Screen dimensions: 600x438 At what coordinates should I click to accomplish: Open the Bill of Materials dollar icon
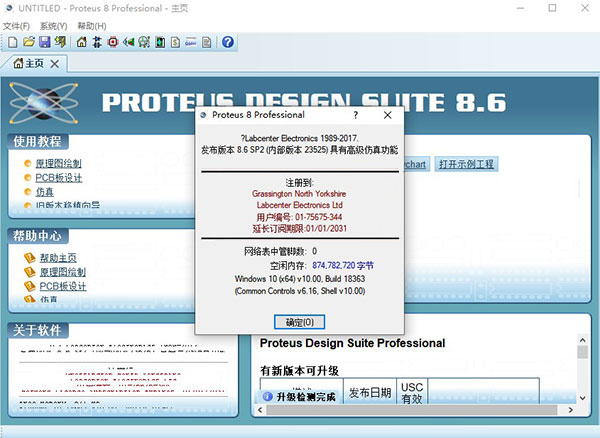175,42
